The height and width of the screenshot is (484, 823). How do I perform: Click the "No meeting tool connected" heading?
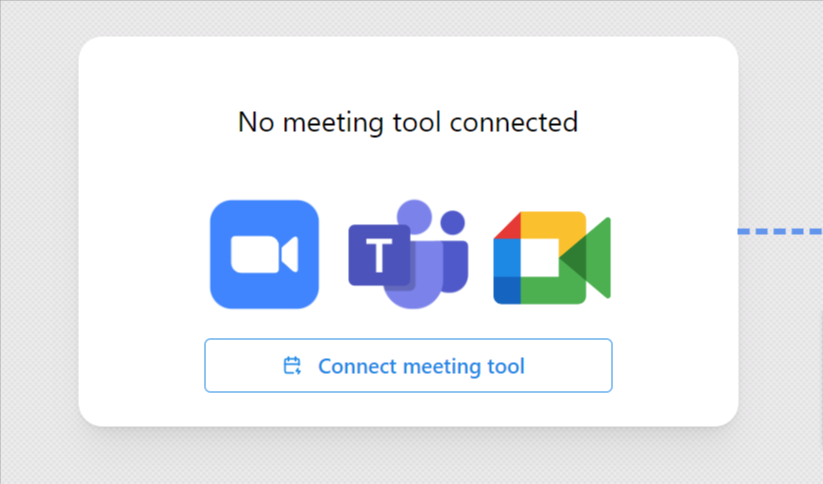(x=408, y=122)
